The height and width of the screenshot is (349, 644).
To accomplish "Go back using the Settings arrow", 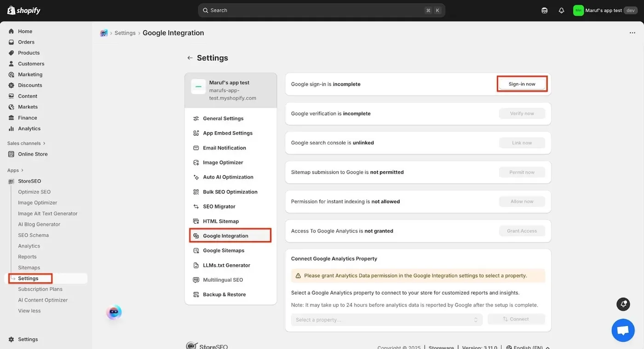I will 190,58.
